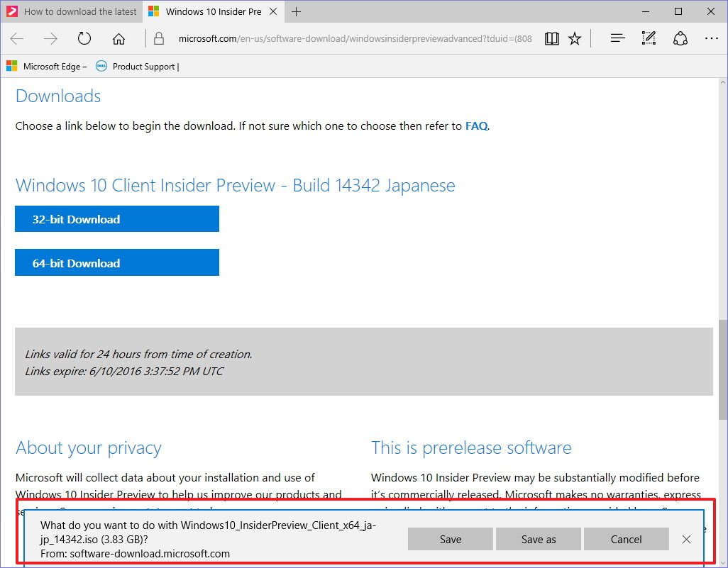Click the scrollbar up arrow
This screenshot has width=728, height=568.
[723, 82]
